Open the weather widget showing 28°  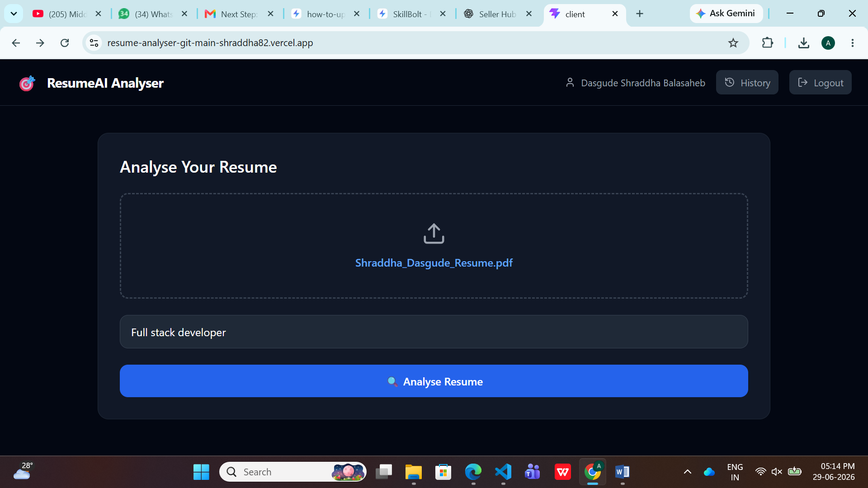pyautogui.click(x=23, y=471)
